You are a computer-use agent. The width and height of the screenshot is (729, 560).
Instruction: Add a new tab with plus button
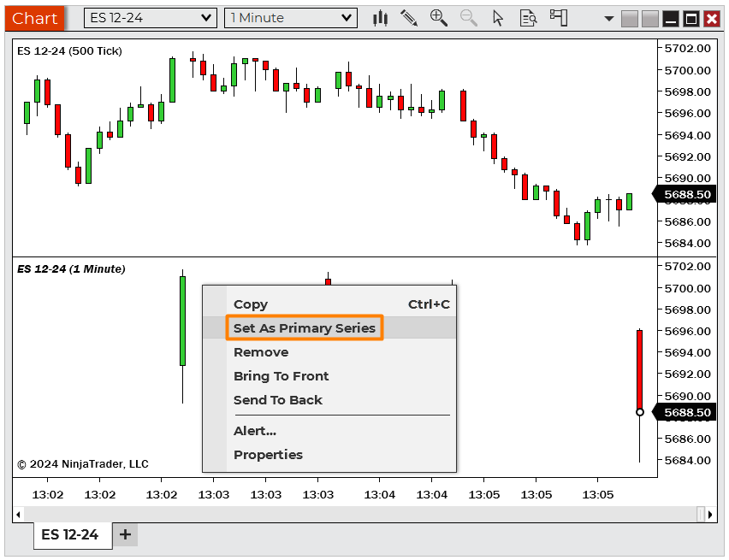[x=125, y=534]
